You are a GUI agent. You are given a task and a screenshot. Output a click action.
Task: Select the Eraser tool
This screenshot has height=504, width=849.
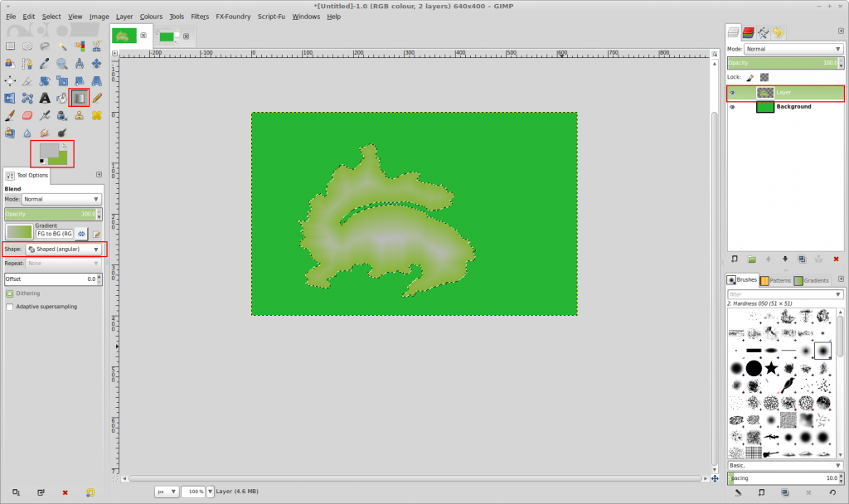(27, 115)
